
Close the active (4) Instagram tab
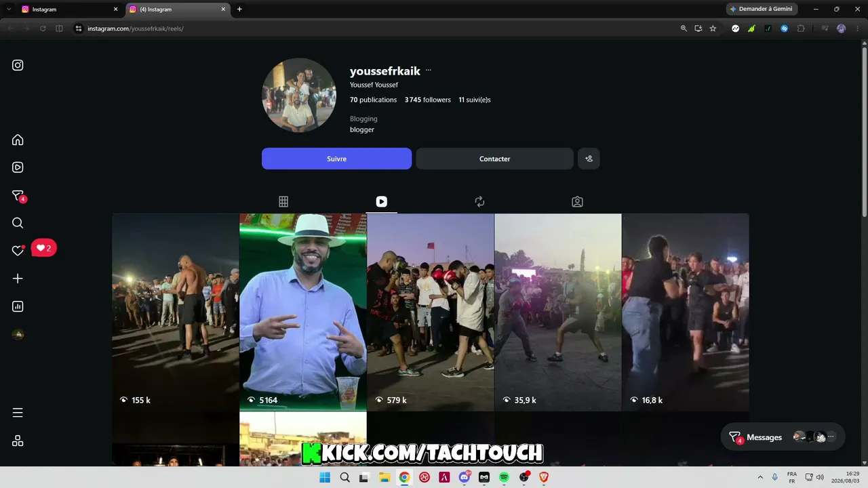click(223, 9)
